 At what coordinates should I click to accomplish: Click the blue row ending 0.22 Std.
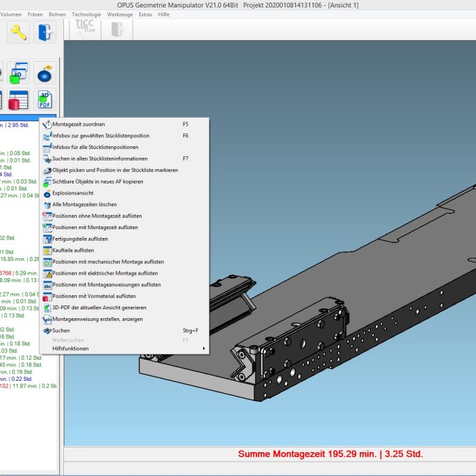click(x=16, y=379)
